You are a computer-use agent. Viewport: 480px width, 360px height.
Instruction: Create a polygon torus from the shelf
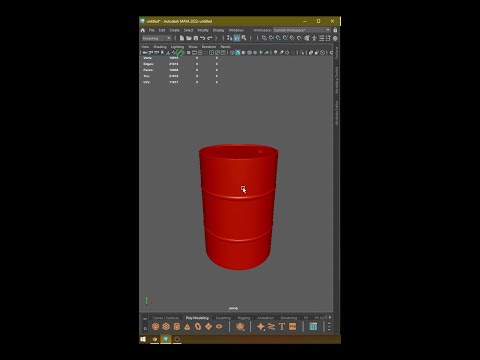198,327
